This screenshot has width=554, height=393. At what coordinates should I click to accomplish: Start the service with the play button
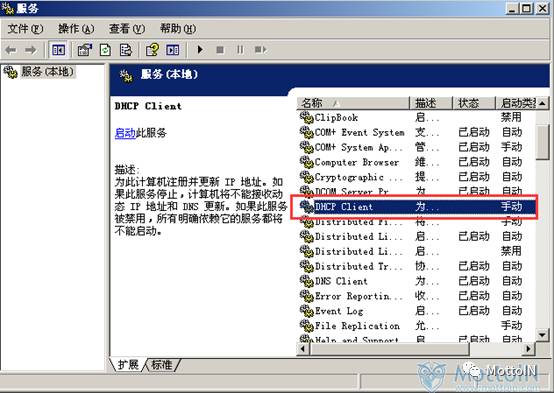(x=200, y=49)
